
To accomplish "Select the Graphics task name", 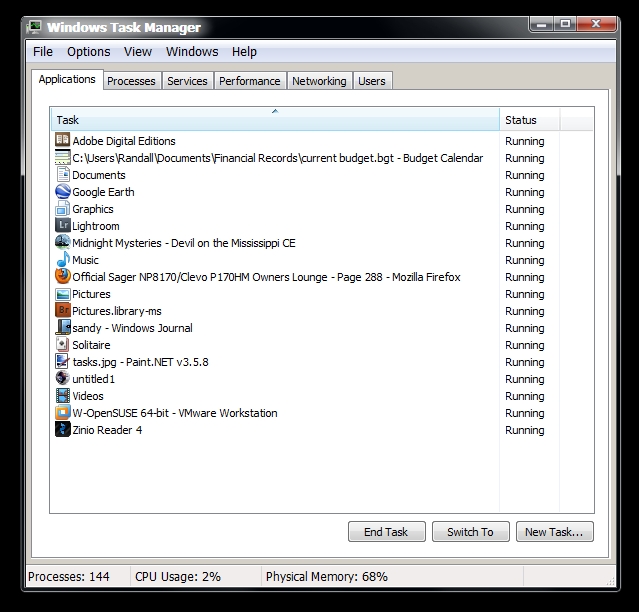I will (93, 209).
